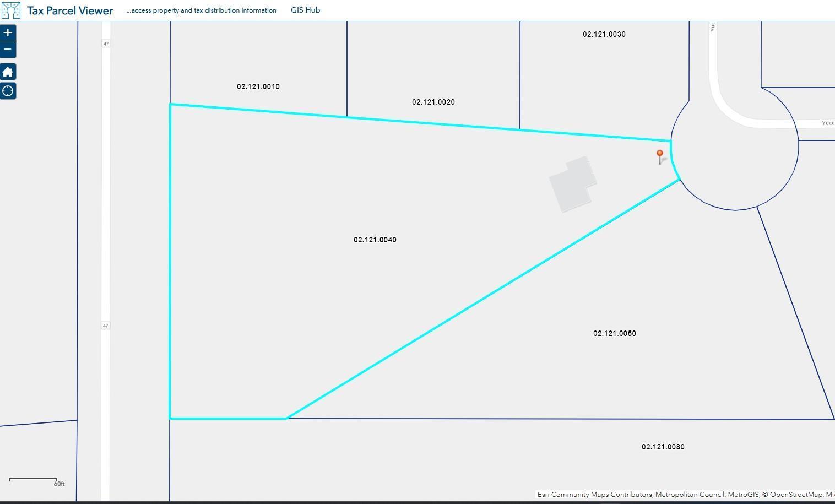Viewport: 835px width, 504px height.
Task: Select parcel label 02.121.0030
Action: (604, 34)
